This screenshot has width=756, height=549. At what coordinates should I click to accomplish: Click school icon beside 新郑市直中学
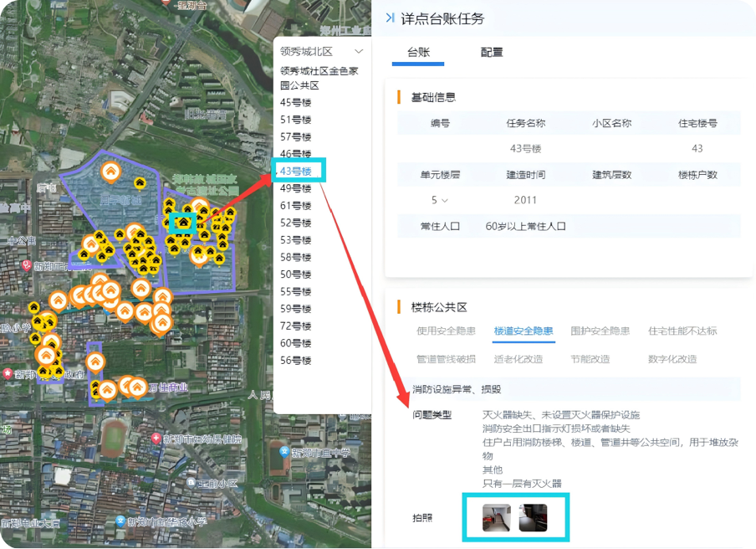[285, 452]
